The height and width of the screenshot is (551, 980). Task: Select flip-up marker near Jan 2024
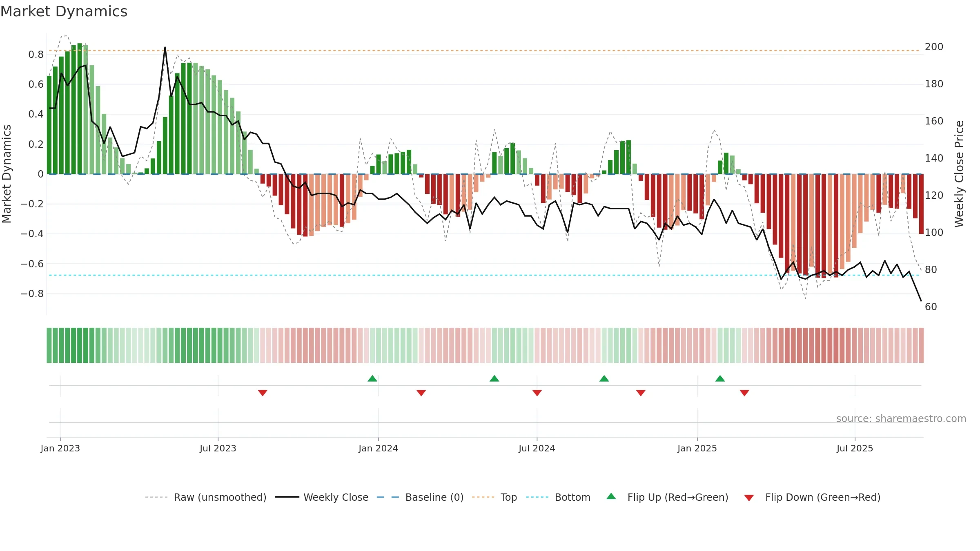pyautogui.click(x=372, y=378)
